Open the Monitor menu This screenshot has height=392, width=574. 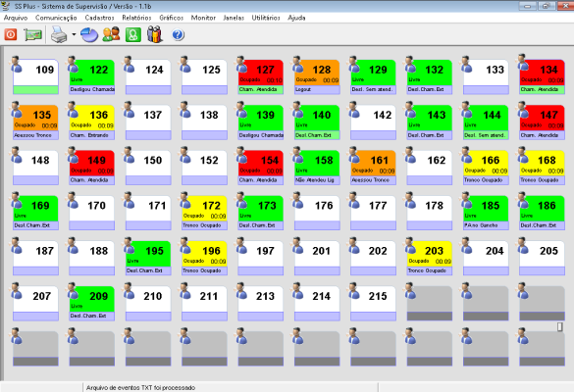(203, 18)
